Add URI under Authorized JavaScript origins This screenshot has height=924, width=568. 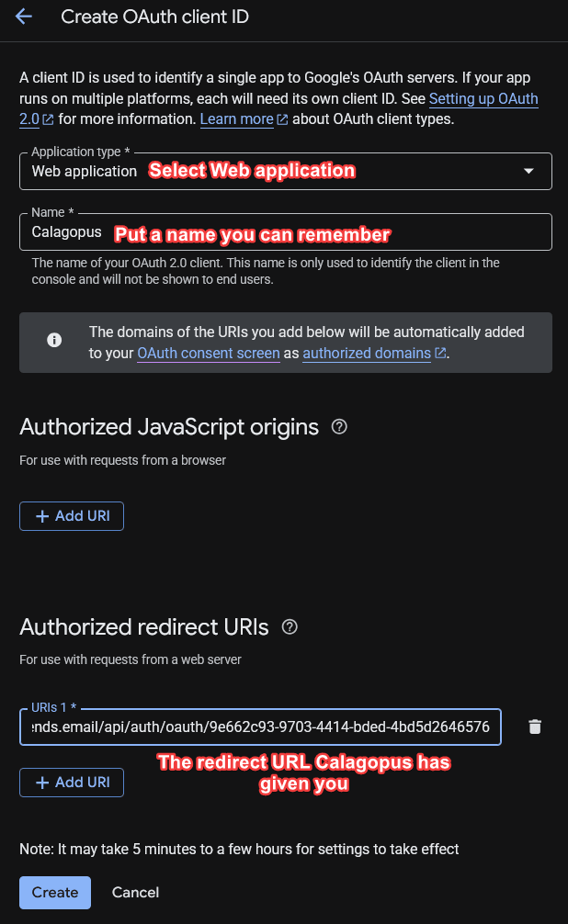72,516
